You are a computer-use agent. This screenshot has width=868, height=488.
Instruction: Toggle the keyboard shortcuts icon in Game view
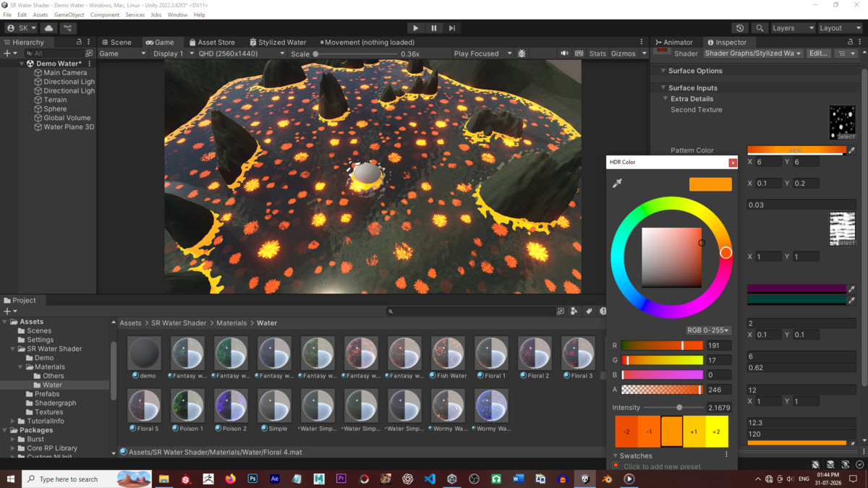(x=579, y=53)
